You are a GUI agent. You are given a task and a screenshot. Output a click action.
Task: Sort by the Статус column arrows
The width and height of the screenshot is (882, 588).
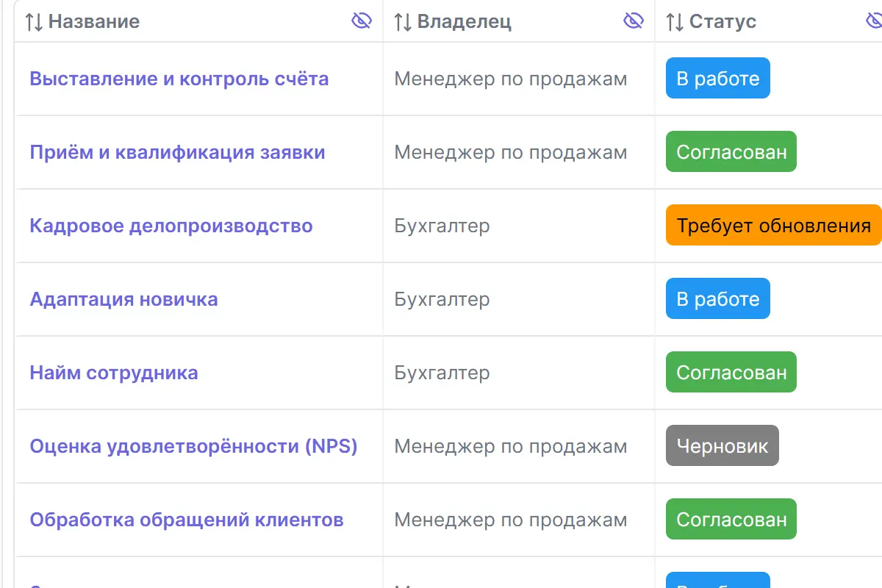click(675, 22)
